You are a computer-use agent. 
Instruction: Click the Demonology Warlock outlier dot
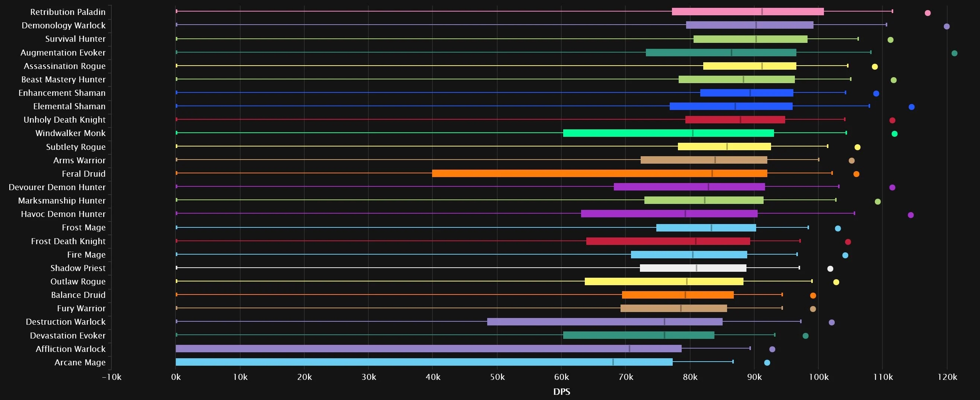tap(946, 26)
